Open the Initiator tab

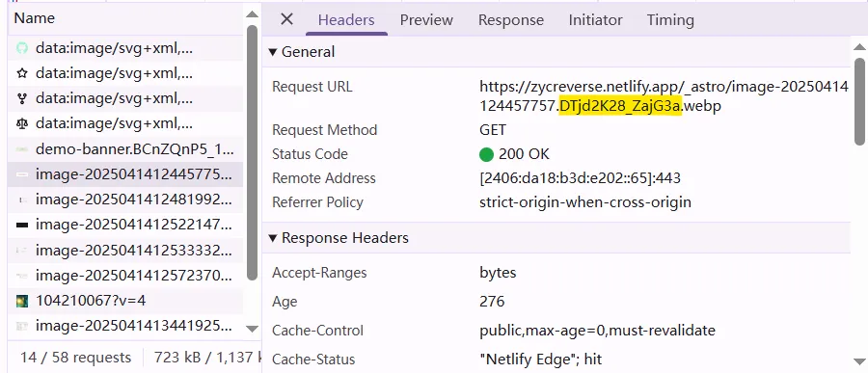tap(596, 20)
